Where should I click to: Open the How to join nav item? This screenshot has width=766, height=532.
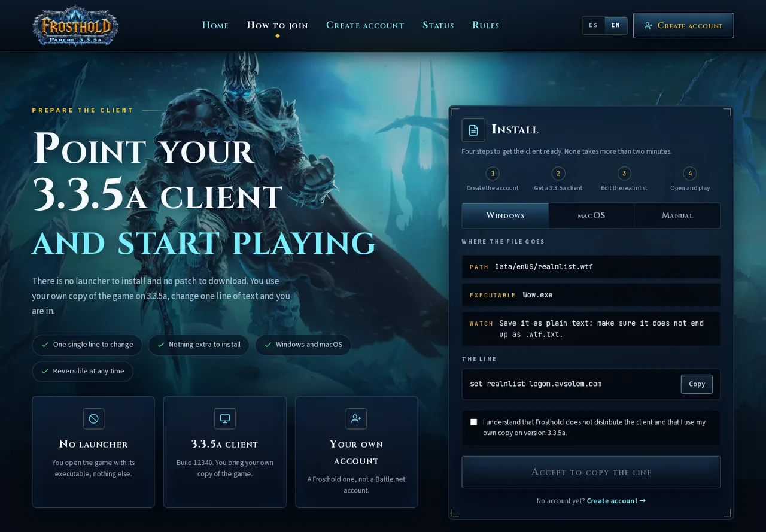pyautogui.click(x=277, y=25)
